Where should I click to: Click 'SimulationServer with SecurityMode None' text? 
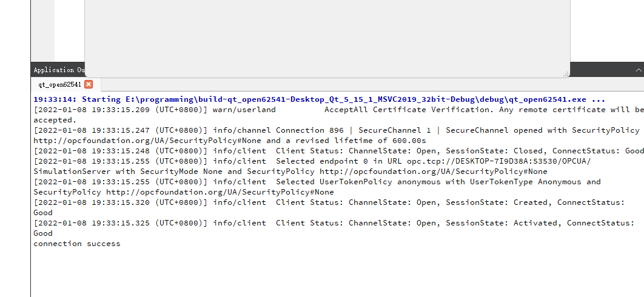[x=128, y=172]
